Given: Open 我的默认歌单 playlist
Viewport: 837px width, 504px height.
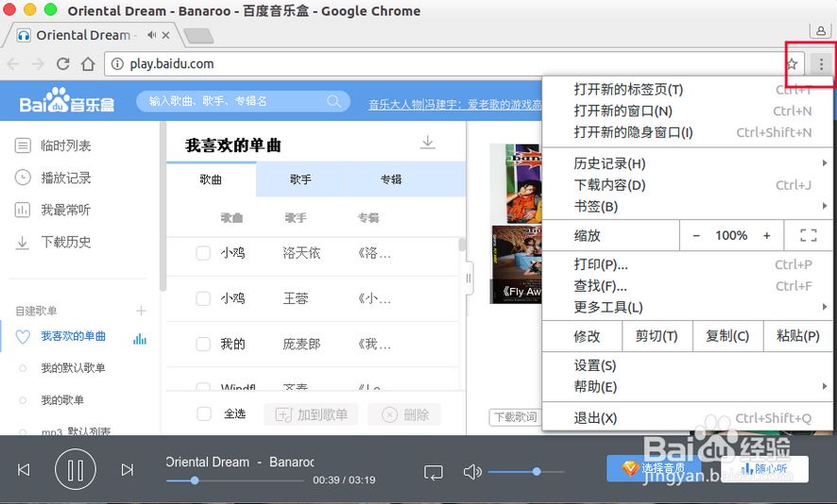Looking at the screenshot, I should pos(73,368).
